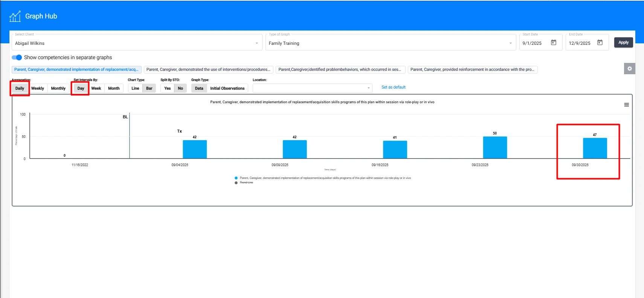Click the 11/18/2022 x-axis date label
This screenshot has width=644, height=298.
80,165
